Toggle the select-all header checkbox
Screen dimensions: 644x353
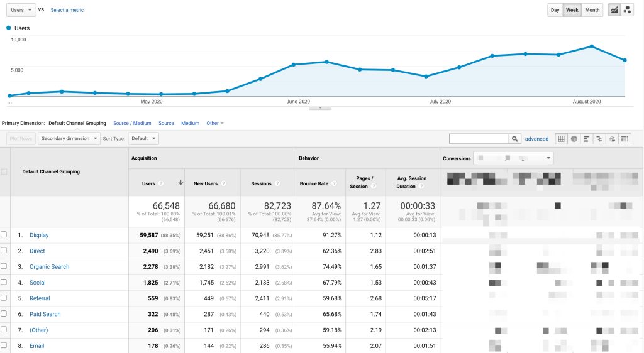point(4,171)
